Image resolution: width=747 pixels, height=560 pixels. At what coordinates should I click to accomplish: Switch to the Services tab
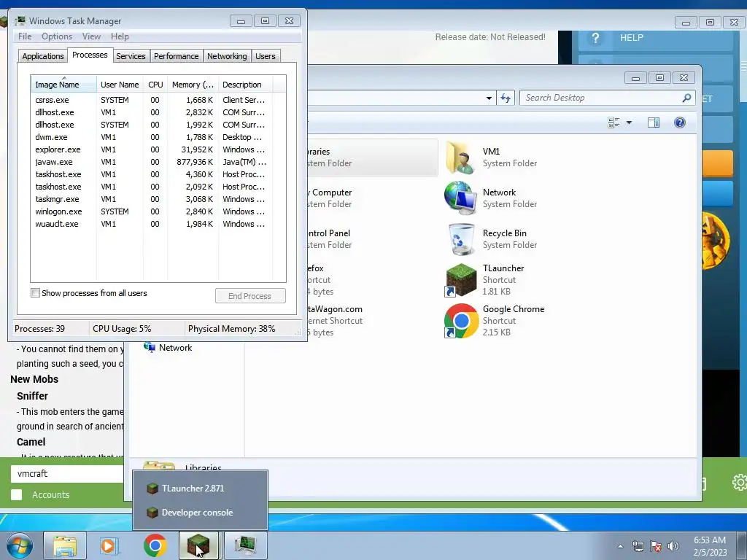131,56
